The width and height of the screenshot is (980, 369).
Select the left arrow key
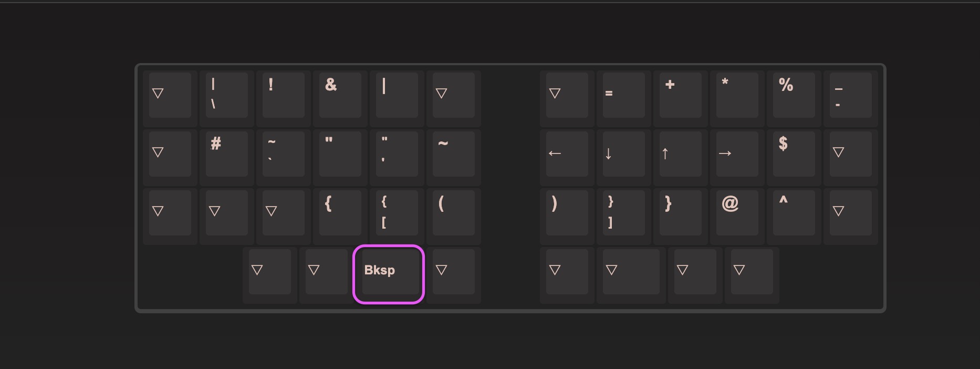[x=567, y=154]
